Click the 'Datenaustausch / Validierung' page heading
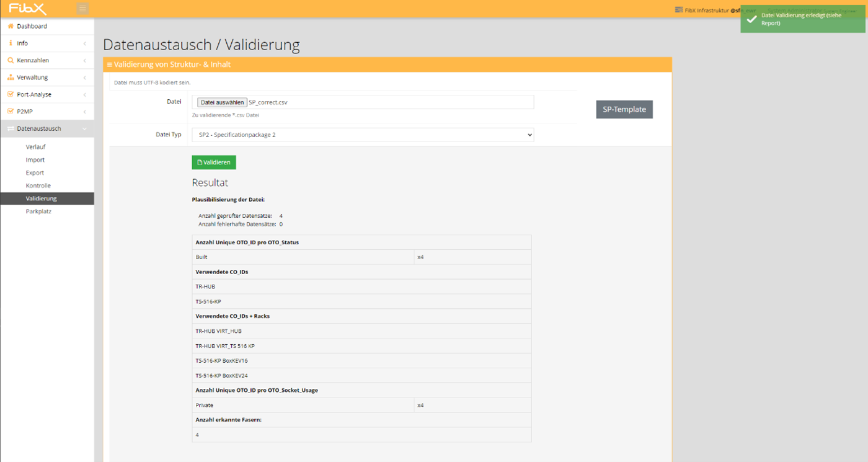The width and height of the screenshot is (868, 462). click(201, 45)
